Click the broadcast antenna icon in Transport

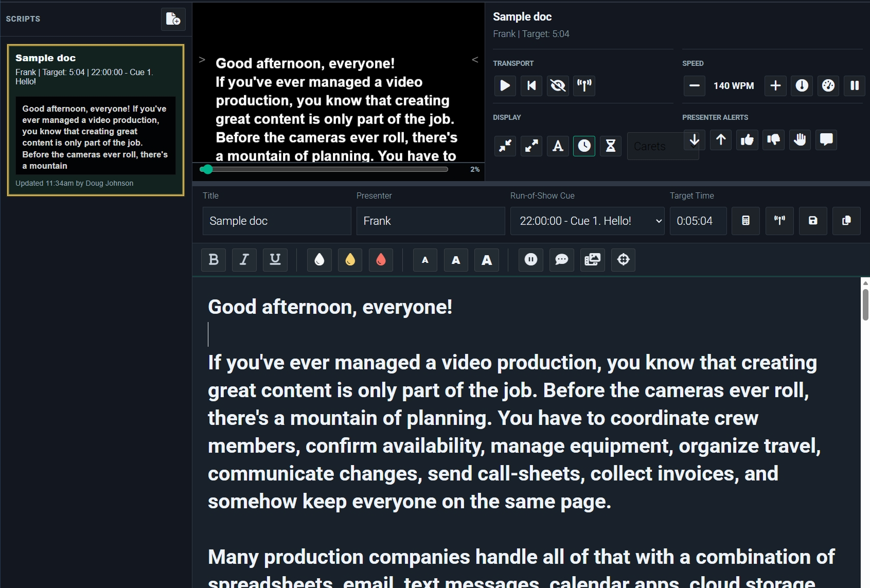pyautogui.click(x=584, y=85)
